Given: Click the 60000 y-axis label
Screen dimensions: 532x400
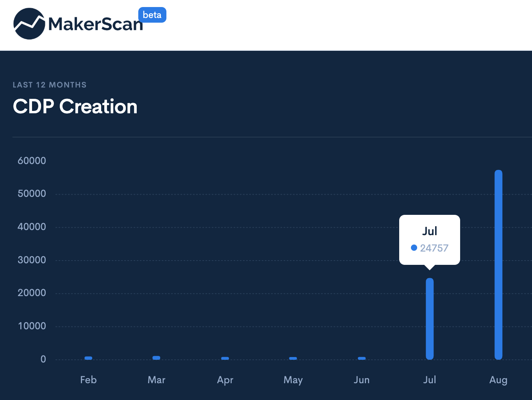Looking at the screenshot, I should point(32,161).
